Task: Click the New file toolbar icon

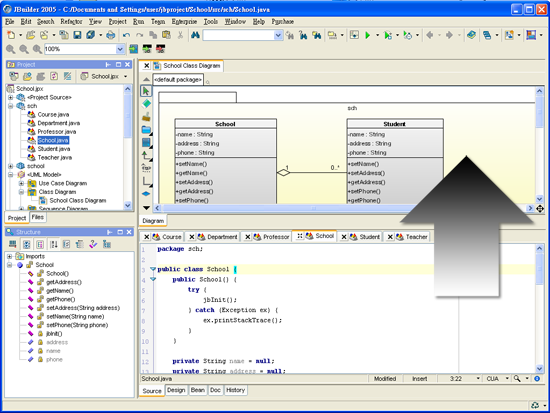Action: point(11,35)
